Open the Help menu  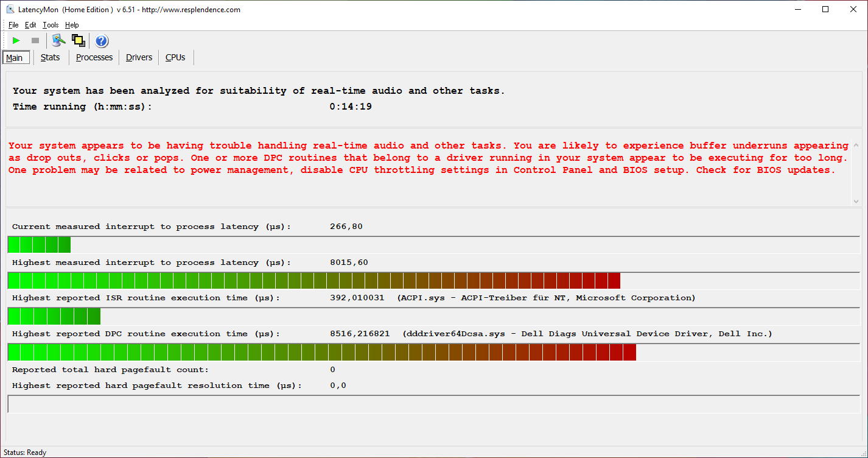point(72,25)
